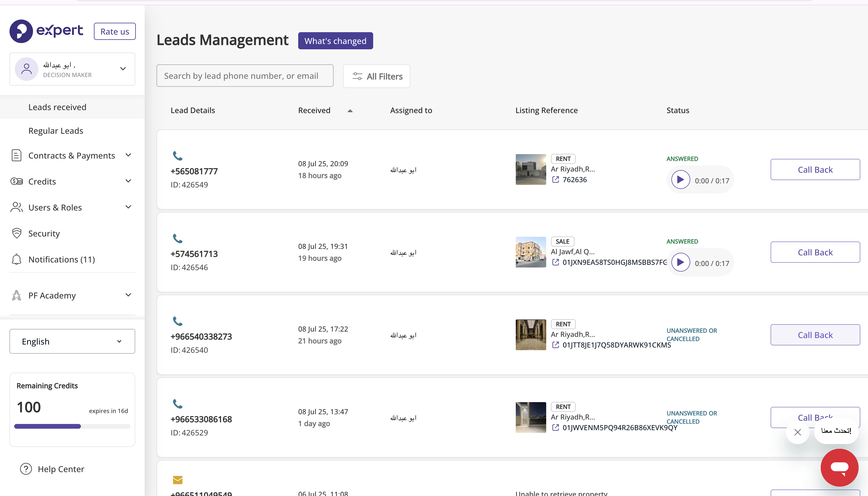Click the PF Academy star icon
The height and width of the screenshot is (496, 868).
point(16,295)
